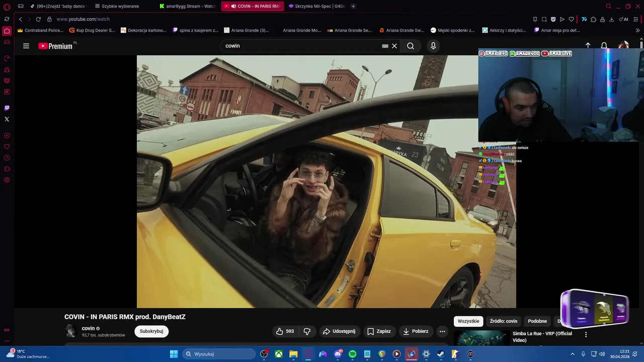Open YouTube notifications bell
644x362 pixels.
[604, 46]
